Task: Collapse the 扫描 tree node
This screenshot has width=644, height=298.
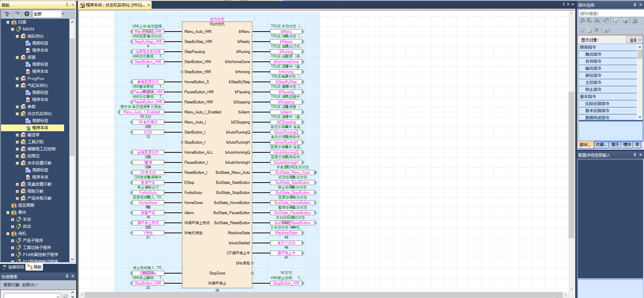Action: coord(8,22)
